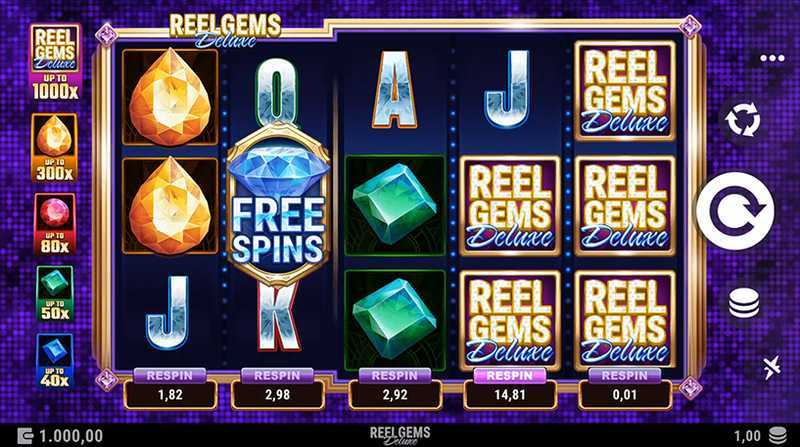Click the Respin button priced 2,98
The width and height of the screenshot is (800, 447).
click(278, 388)
